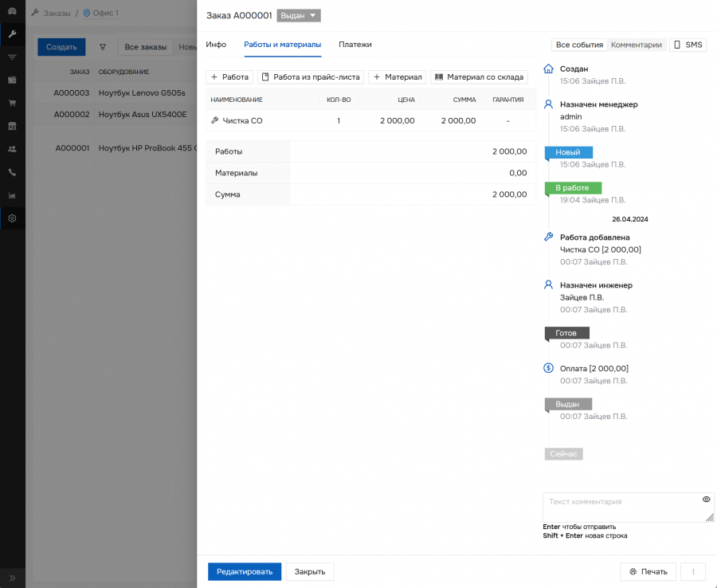The width and height of the screenshot is (717, 588).
Task: Switch to the Инфо tab
Action: click(216, 45)
